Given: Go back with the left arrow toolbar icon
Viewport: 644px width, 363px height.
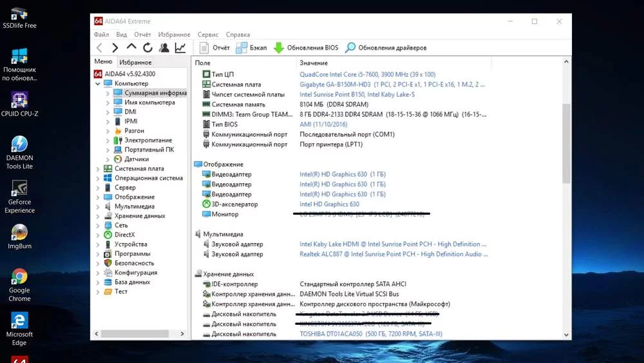Looking at the screenshot, I should (99, 48).
